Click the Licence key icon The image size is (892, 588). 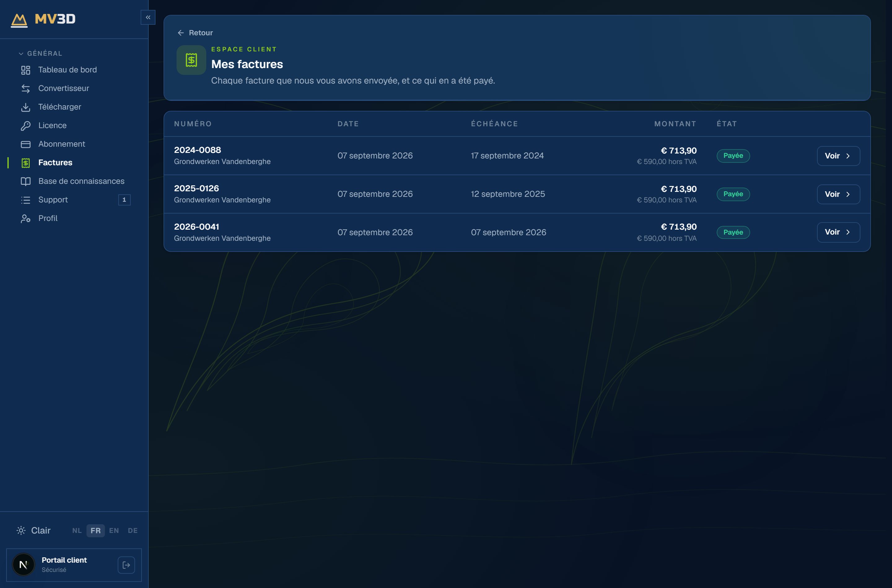pos(25,126)
